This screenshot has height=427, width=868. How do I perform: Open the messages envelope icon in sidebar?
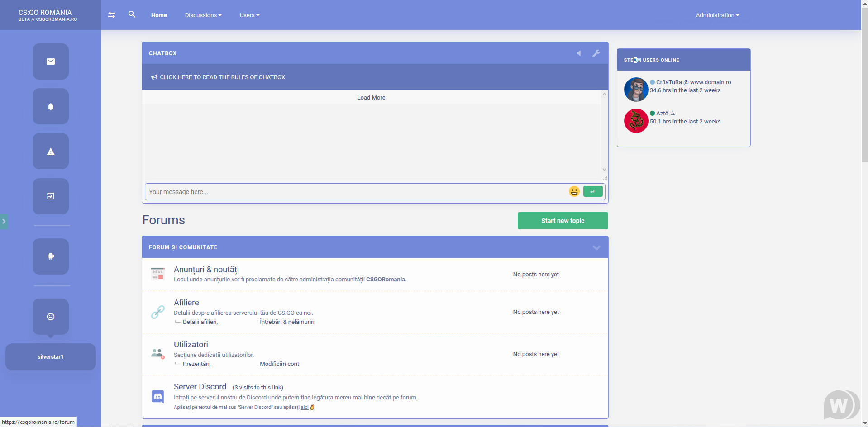tap(51, 62)
